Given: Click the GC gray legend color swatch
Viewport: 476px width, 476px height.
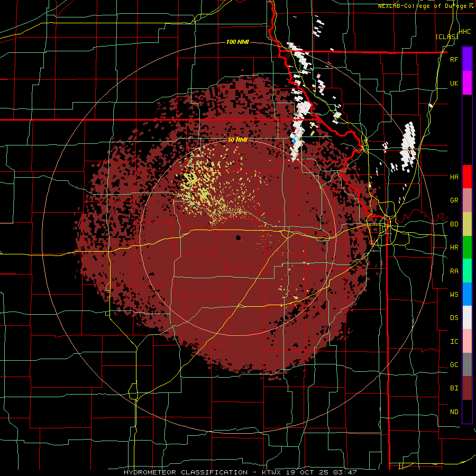Looking at the screenshot, I should [x=467, y=364].
